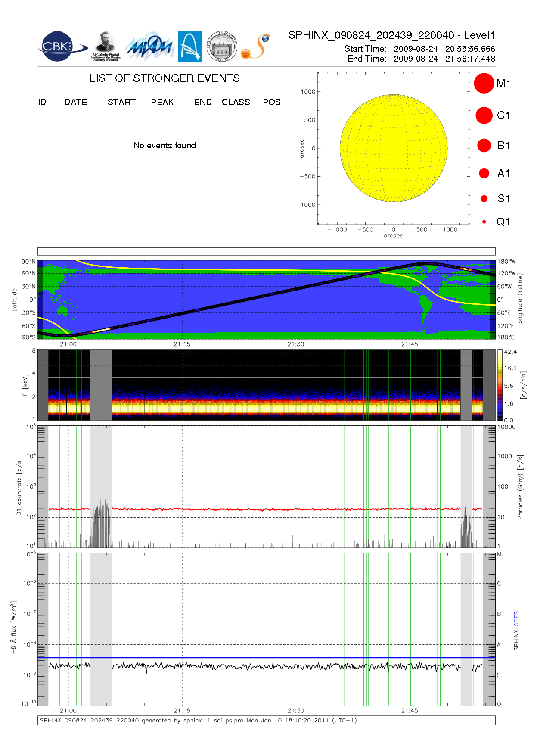
Task: Click the center of the yellow solar disk
Action: click(x=394, y=148)
